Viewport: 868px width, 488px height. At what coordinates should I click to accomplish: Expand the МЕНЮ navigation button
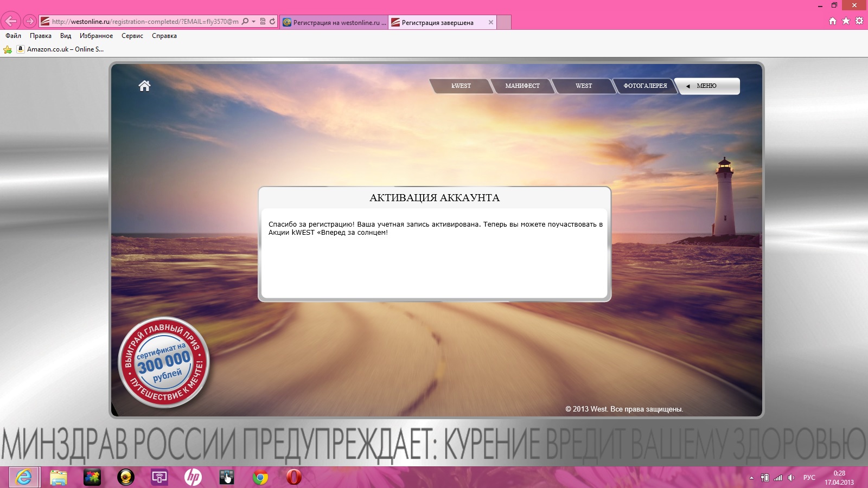[x=707, y=86]
